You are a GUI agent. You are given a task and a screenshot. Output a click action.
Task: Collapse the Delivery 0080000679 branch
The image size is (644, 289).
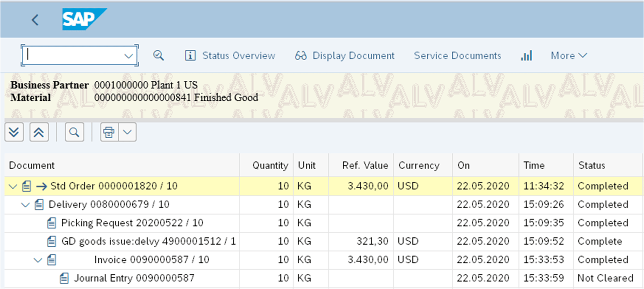click(x=25, y=204)
